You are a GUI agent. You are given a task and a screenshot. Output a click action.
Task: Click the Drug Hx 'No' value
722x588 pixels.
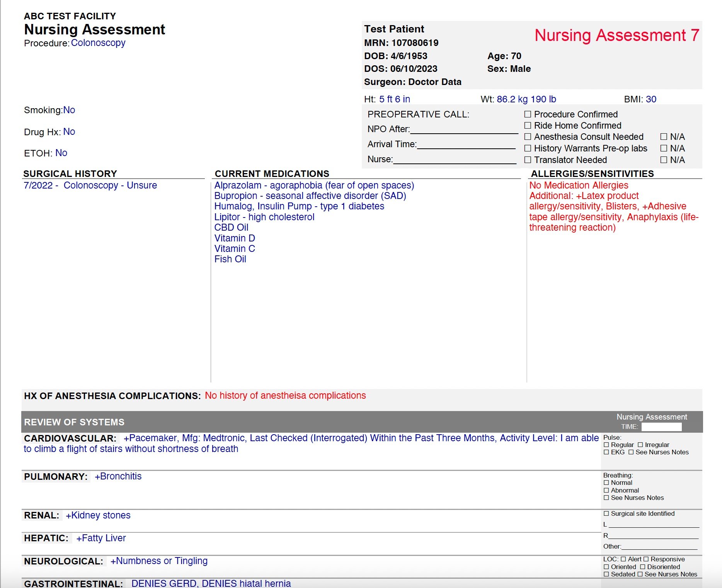[x=69, y=132]
